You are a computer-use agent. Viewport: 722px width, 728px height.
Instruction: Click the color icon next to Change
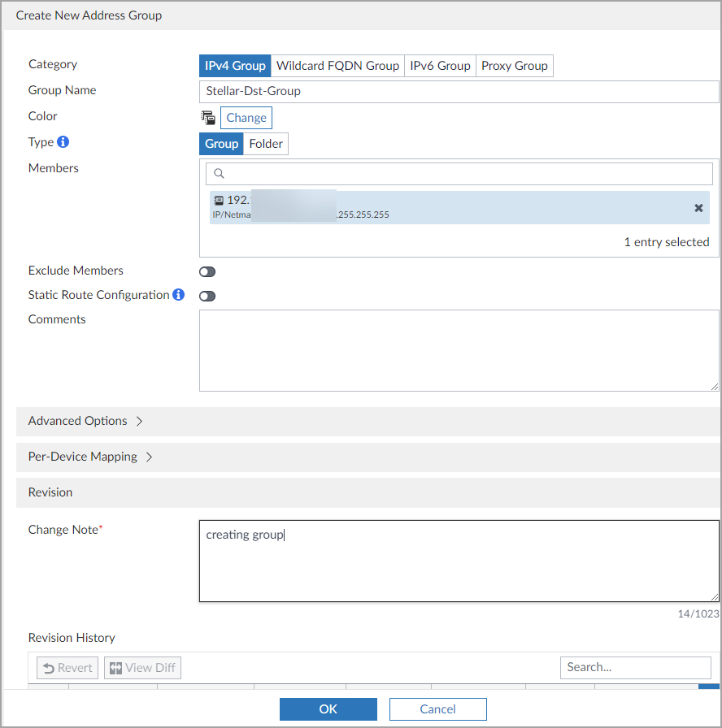coord(208,118)
